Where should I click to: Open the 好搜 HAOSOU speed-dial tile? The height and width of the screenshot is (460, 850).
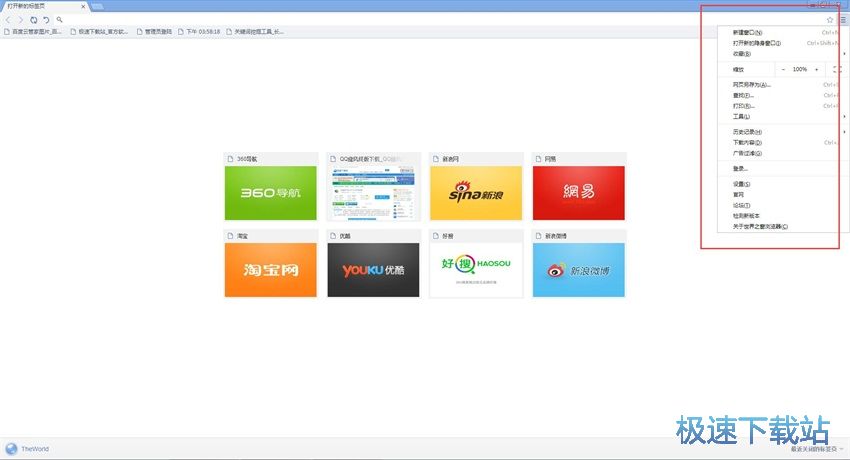tap(476, 270)
